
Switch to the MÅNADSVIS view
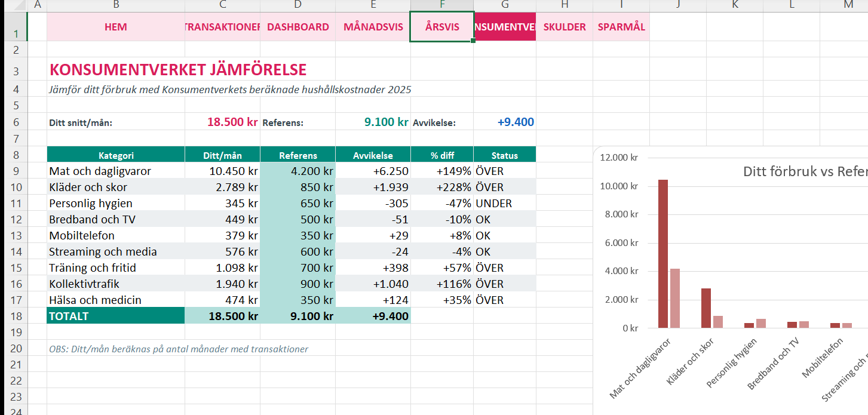pos(373,27)
